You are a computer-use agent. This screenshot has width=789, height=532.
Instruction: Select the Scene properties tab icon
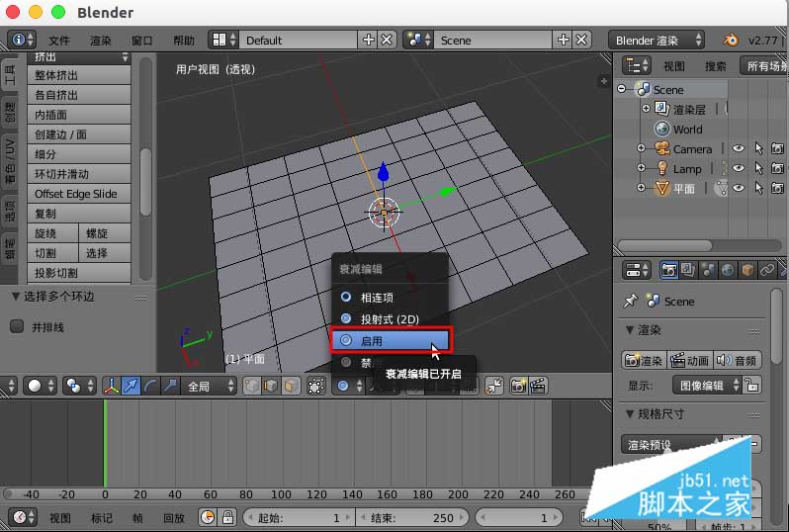pos(708,270)
